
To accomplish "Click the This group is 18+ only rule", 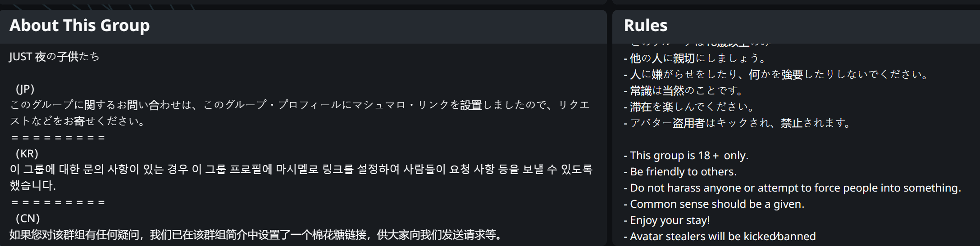I will coord(686,156).
